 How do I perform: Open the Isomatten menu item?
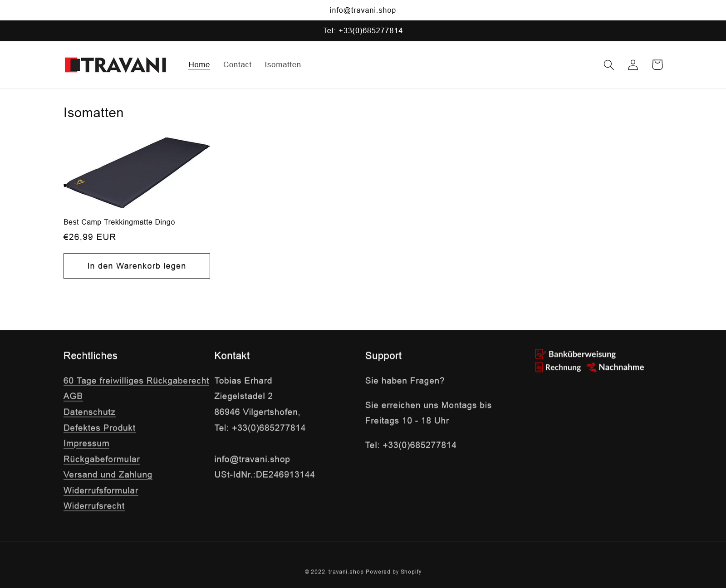coord(283,64)
